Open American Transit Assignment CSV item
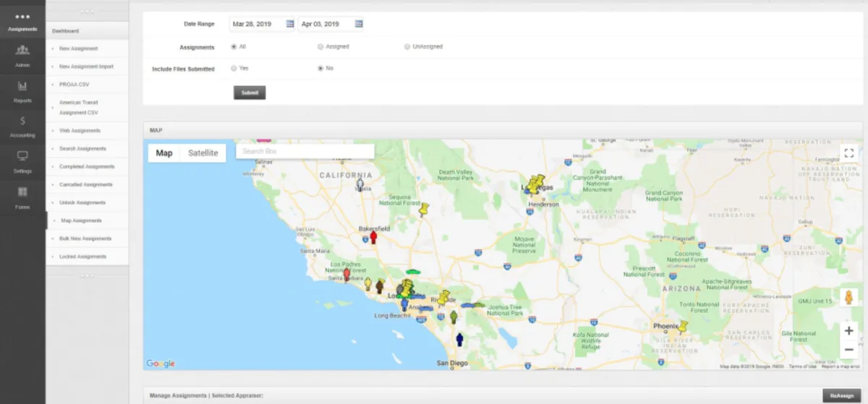 point(88,108)
